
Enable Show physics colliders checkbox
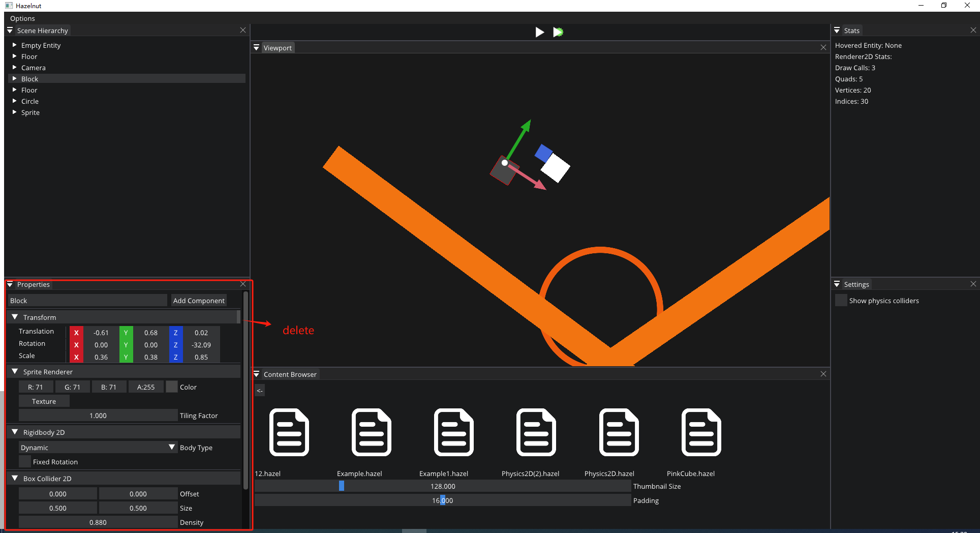pos(841,301)
